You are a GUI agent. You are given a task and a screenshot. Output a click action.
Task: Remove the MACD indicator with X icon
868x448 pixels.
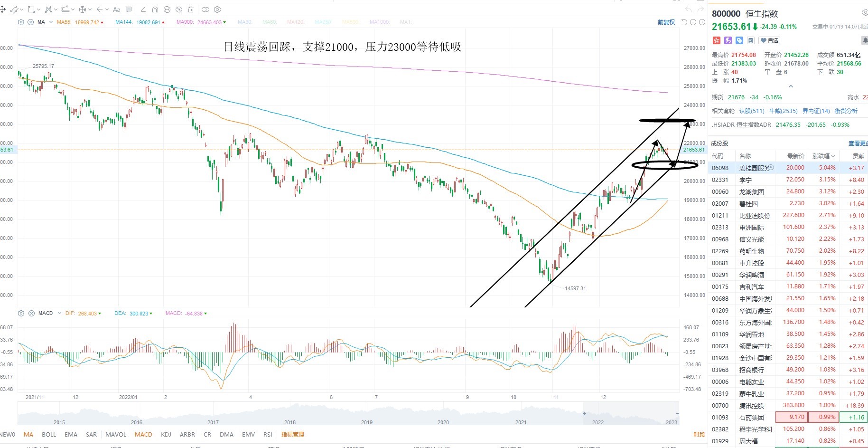click(31, 314)
